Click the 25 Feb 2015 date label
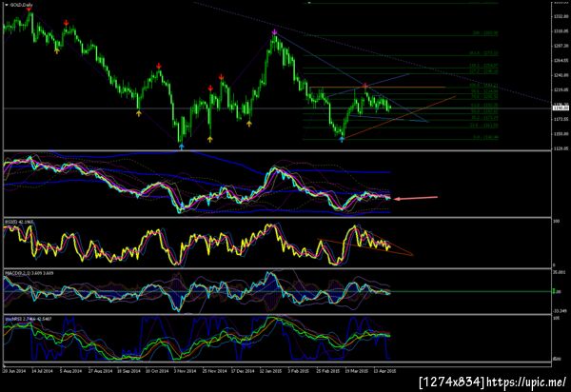Screen dimensions: 571x392 click(328, 371)
